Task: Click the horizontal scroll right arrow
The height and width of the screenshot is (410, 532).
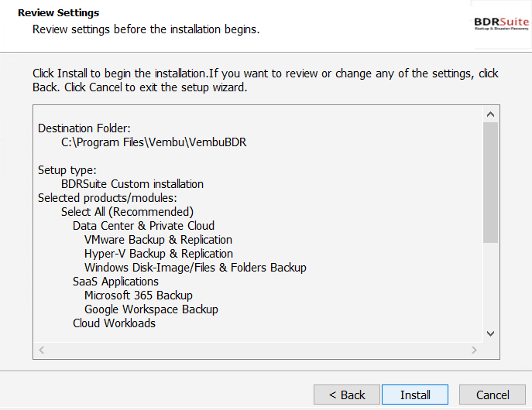Action: (474, 350)
